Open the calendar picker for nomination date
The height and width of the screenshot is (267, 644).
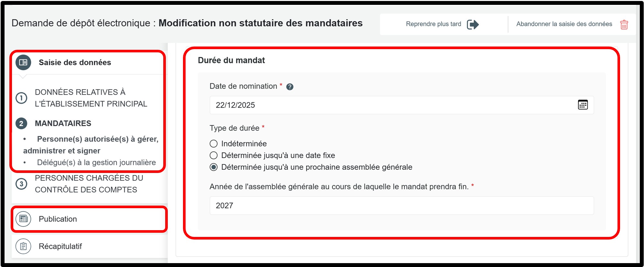[x=583, y=105]
